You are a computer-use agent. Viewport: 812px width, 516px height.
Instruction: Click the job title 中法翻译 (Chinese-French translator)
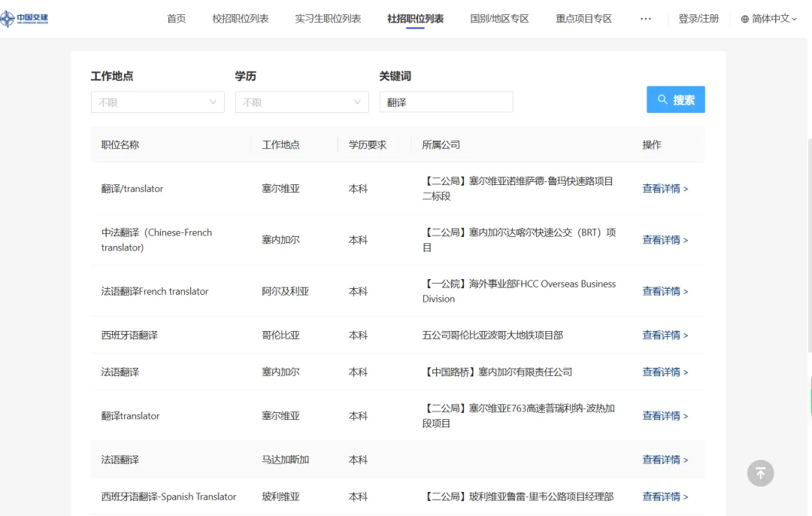click(156, 240)
